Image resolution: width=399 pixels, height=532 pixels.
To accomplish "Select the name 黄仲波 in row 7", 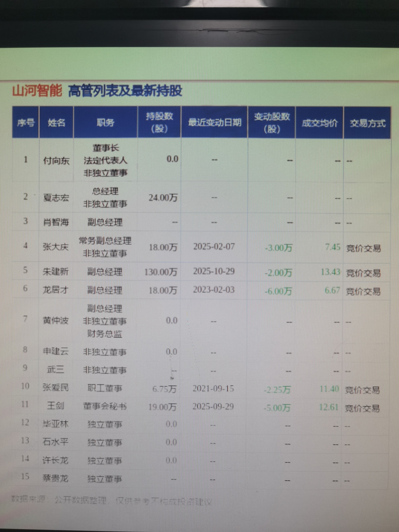I will pos(55,321).
